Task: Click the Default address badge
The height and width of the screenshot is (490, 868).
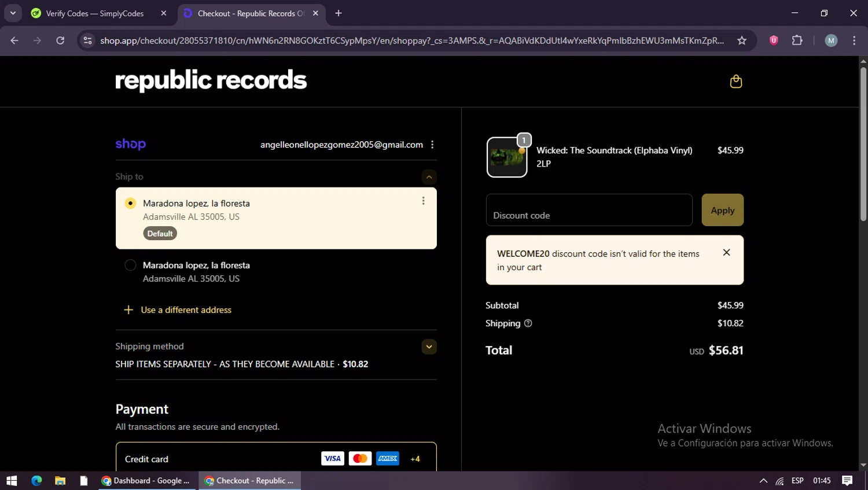Action: point(160,234)
